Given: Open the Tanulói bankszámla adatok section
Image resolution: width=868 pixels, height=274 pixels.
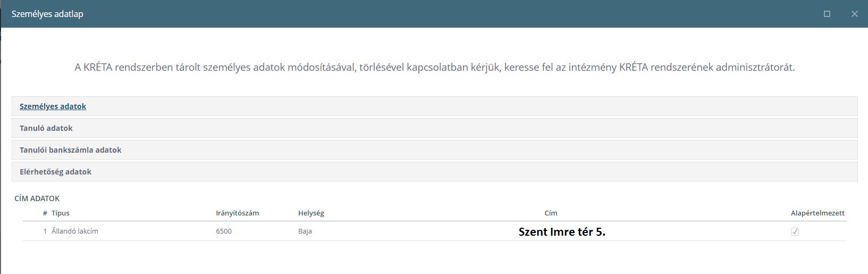Looking at the screenshot, I should click(x=70, y=150).
